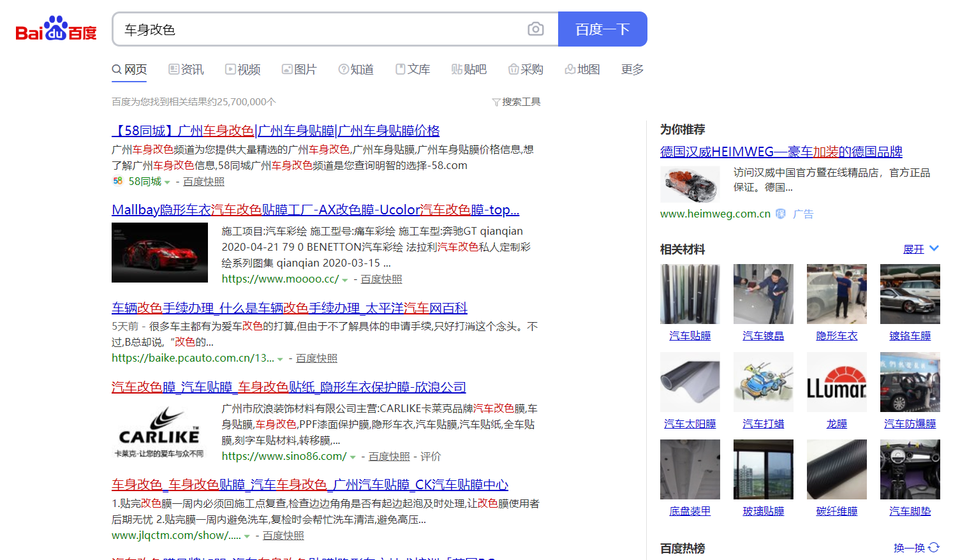
Task: Open the 更多 menu
Action: (631, 69)
